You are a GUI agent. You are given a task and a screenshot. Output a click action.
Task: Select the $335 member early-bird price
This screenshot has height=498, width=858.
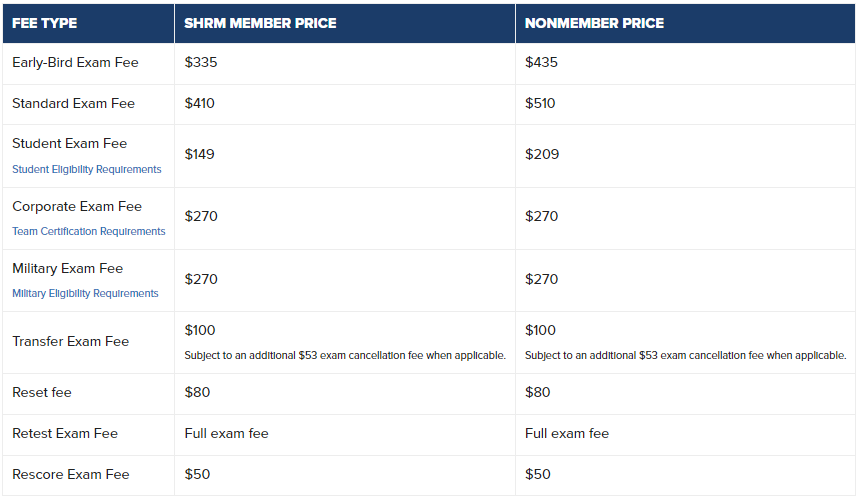(x=201, y=62)
